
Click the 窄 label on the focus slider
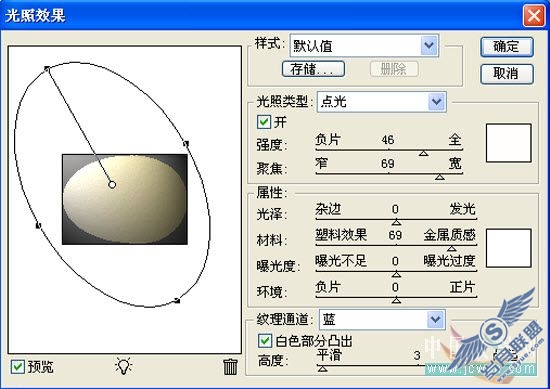[322, 163]
